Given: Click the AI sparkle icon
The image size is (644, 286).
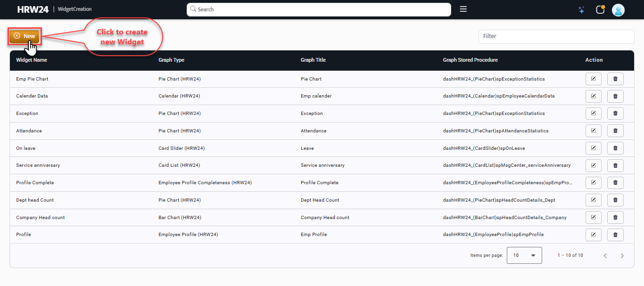Looking at the screenshot, I should point(581,10).
